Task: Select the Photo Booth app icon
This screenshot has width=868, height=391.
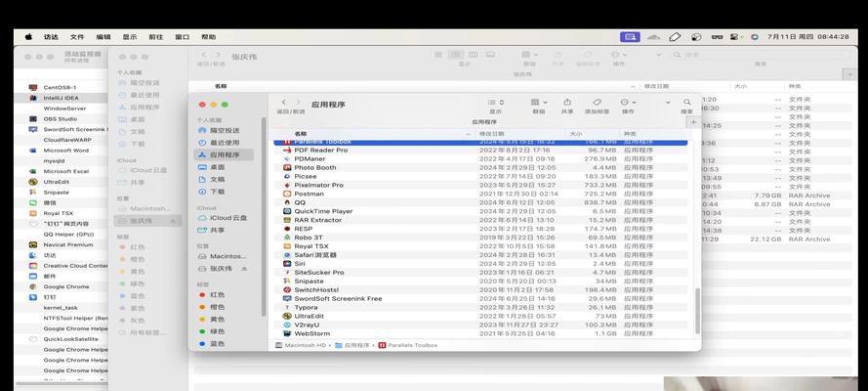Action: coord(287,167)
